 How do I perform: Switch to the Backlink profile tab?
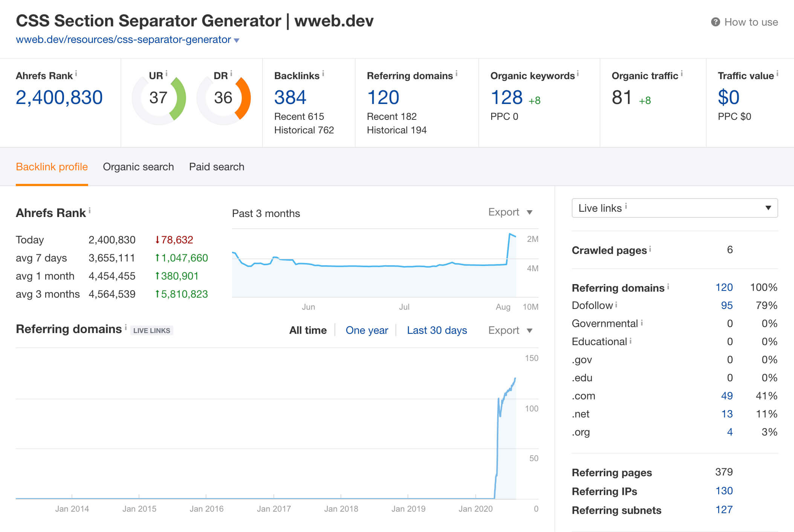pyautogui.click(x=52, y=167)
